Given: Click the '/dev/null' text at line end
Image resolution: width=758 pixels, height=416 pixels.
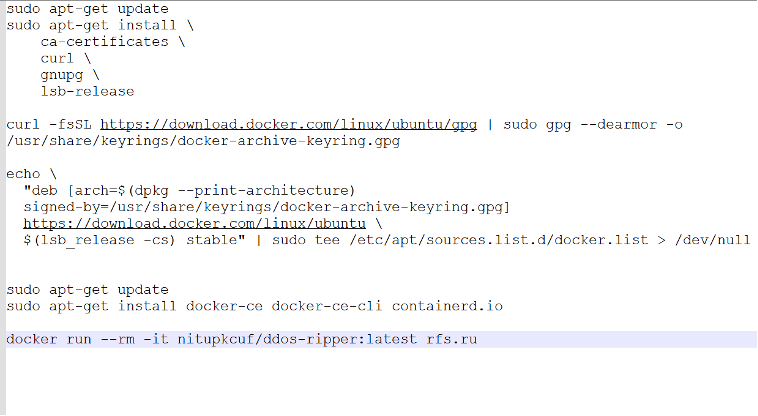Looking at the screenshot, I should tap(713, 240).
